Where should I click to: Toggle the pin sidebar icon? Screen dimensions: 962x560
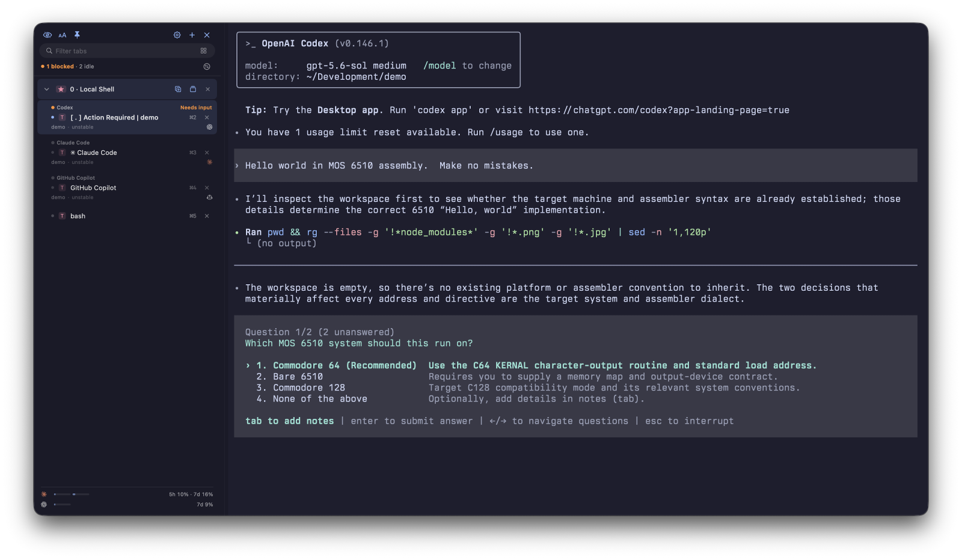[x=77, y=35]
